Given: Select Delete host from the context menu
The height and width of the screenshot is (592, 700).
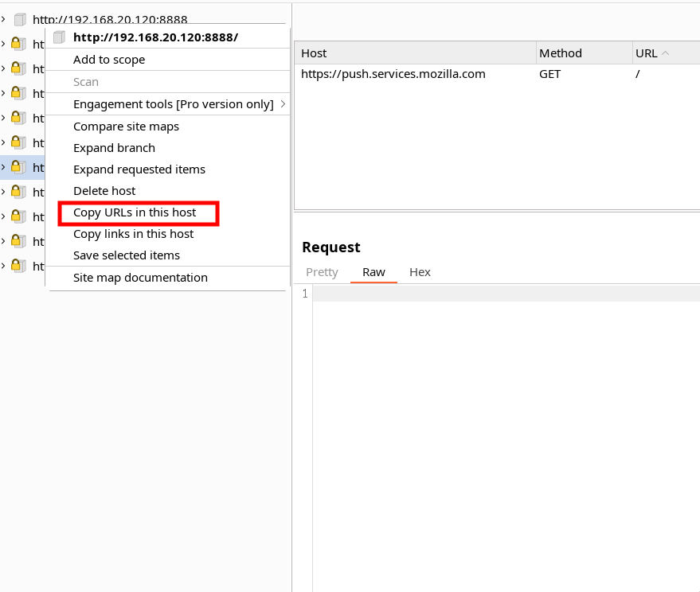Looking at the screenshot, I should (x=104, y=191).
